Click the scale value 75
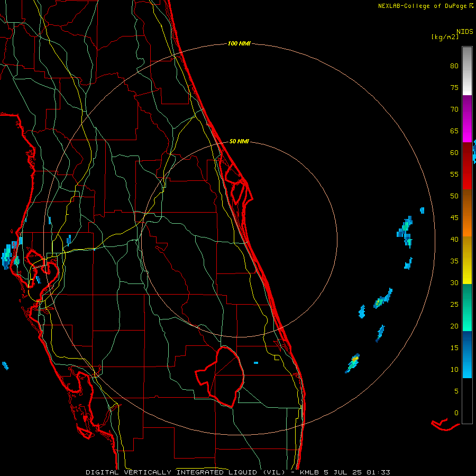Image resolution: width=476 pixels, height=476 pixels. coord(454,88)
